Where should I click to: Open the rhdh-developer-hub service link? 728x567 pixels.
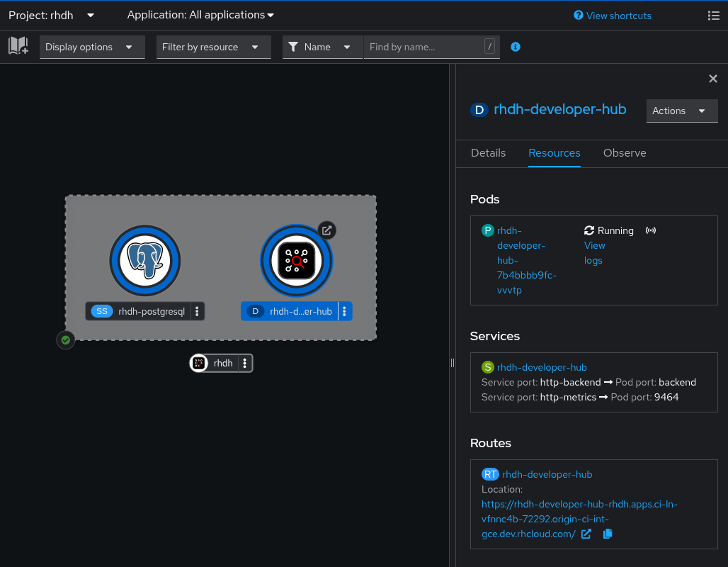click(542, 367)
